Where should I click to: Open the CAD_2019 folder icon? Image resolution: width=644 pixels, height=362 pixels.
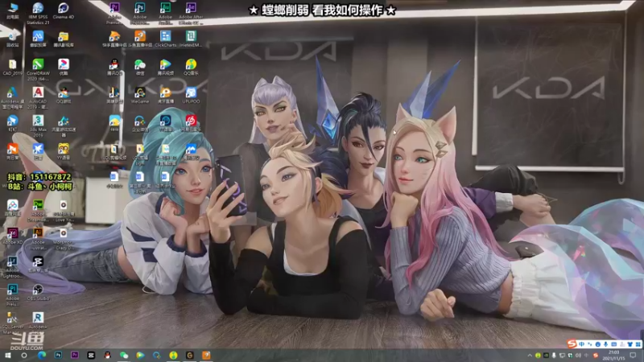[x=13, y=67]
